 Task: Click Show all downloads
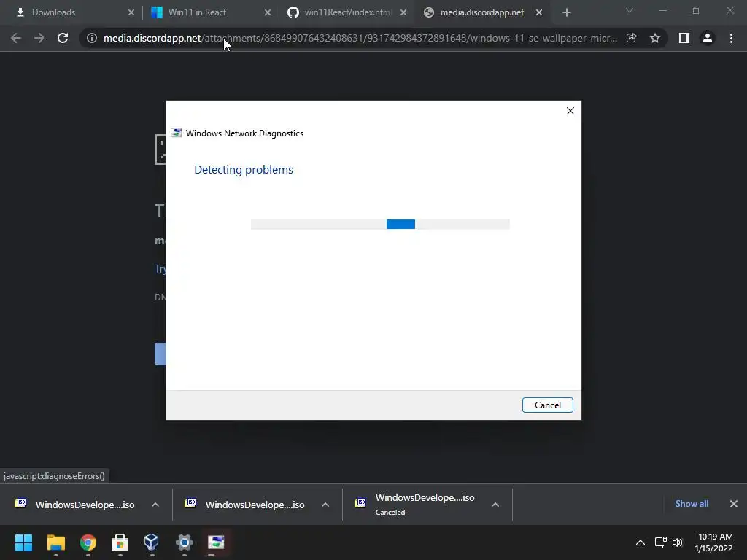point(692,504)
